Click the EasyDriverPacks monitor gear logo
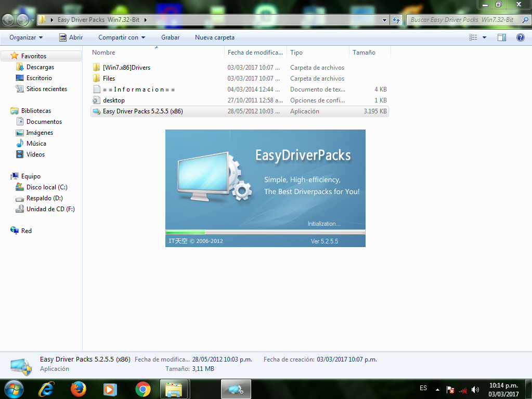This screenshot has height=399, width=532. click(x=215, y=176)
